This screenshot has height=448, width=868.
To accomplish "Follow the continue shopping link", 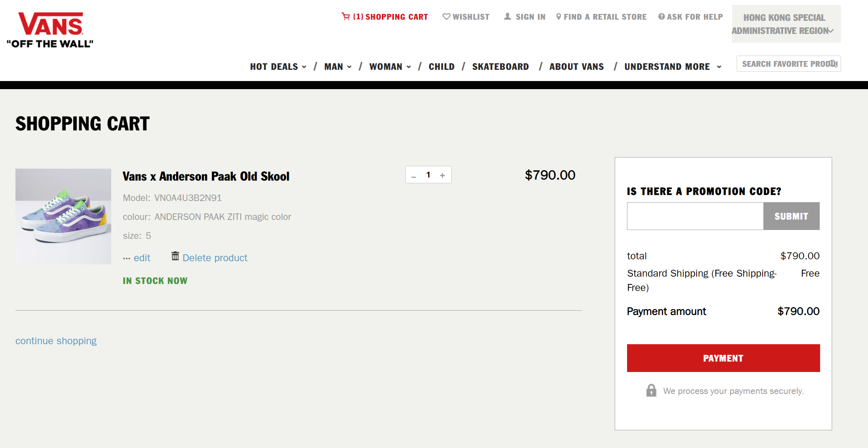I will click(56, 341).
